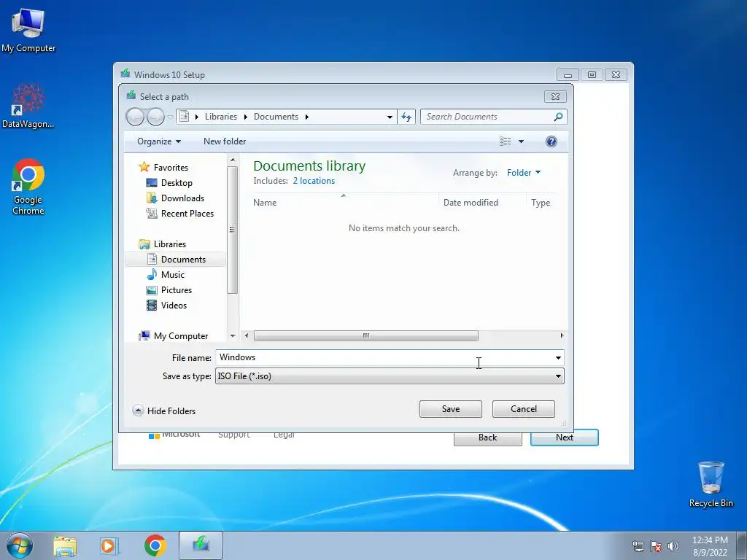Collapse folders with Hide Folders
The width and height of the screenshot is (747, 560).
point(164,411)
